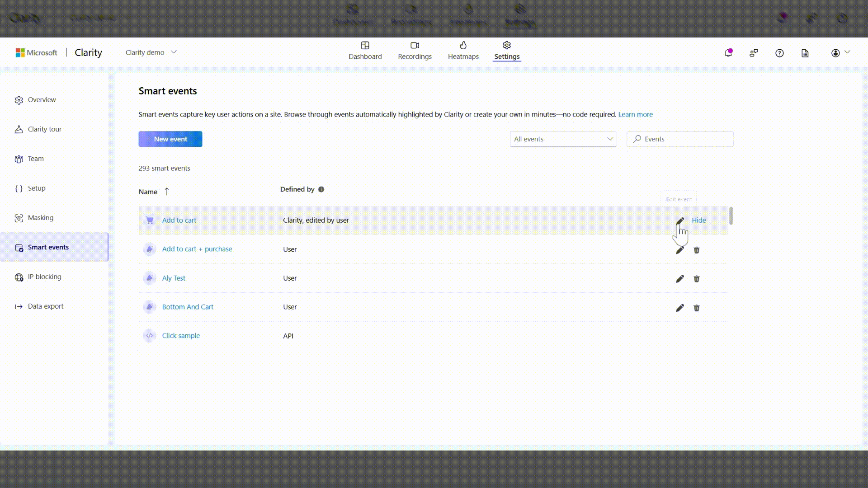This screenshot has height=488, width=868.
Task: Click the Learn more link
Action: (636, 114)
